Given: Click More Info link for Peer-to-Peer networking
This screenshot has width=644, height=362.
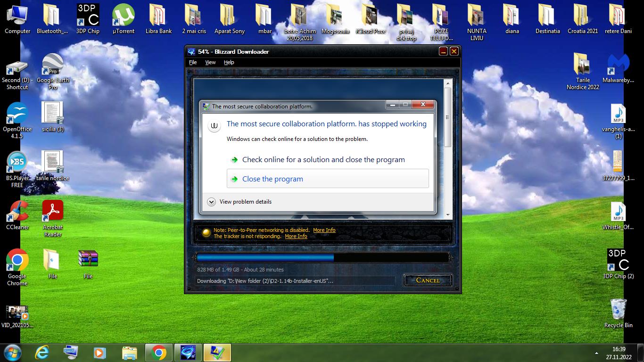Looking at the screenshot, I should point(324,230).
